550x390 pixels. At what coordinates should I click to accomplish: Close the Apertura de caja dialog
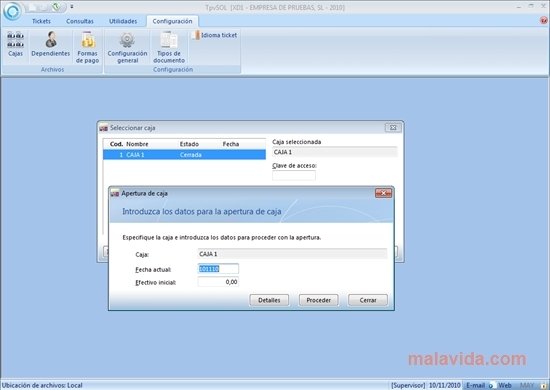(x=383, y=193)
